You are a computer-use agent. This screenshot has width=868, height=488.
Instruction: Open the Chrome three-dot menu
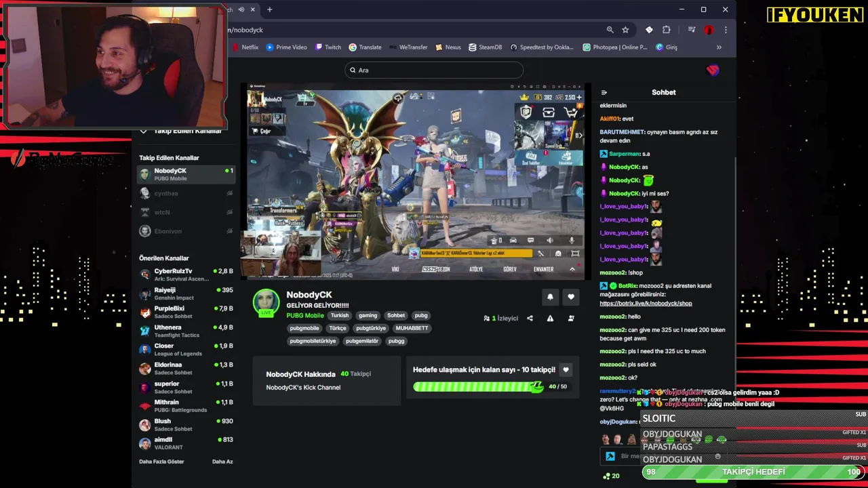click(x=726, y=30)
